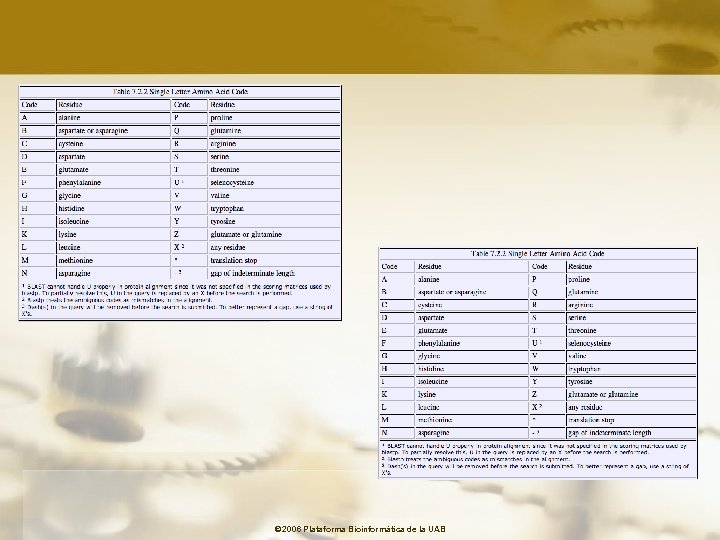Click 'phenylalanine' in the upper-left table
Viewport: 720px width, 540px height.
[x=79, y=182]
